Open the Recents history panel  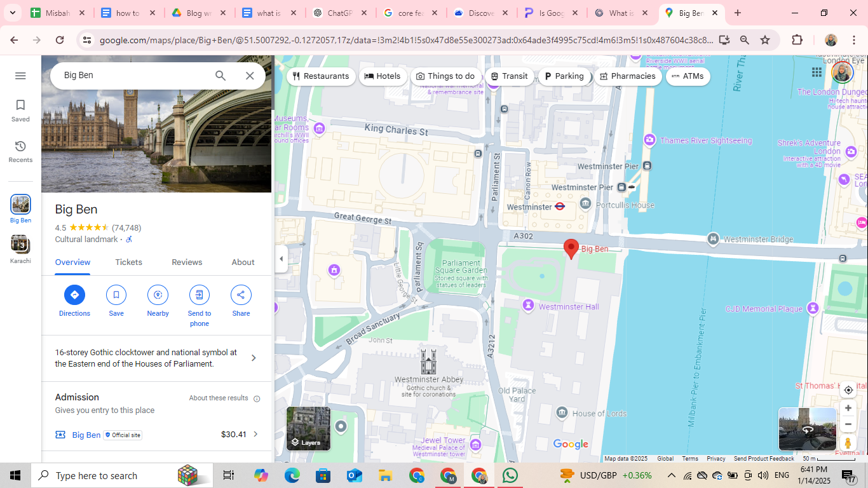coord(20,152)
